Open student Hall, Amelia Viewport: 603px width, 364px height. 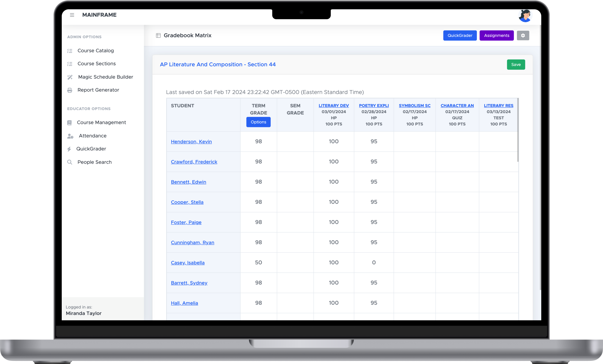184,303
